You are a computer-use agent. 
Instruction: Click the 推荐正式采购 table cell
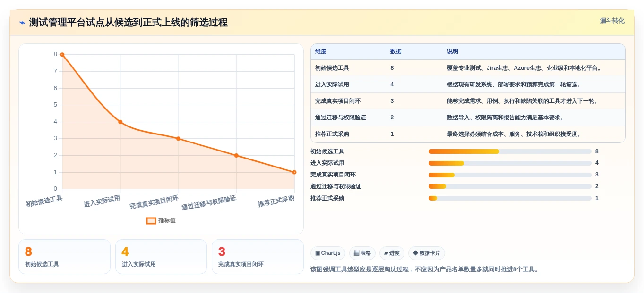(x=332, y=134)
